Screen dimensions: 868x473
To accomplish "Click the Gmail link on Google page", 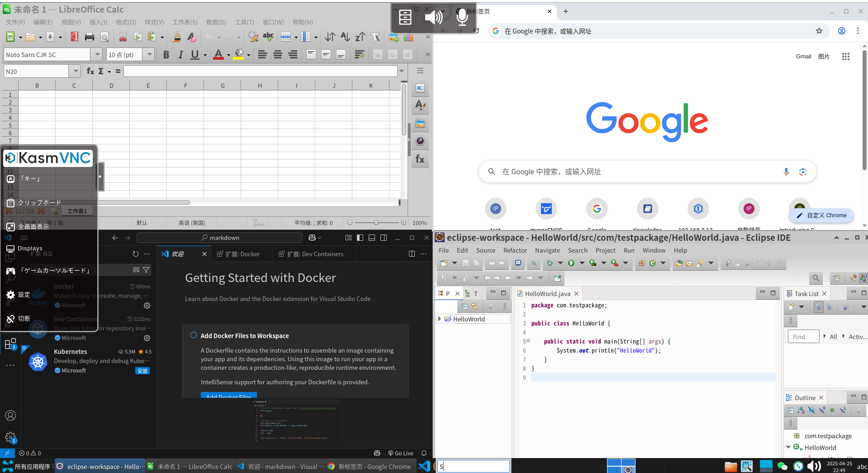I will pos(803,57).
